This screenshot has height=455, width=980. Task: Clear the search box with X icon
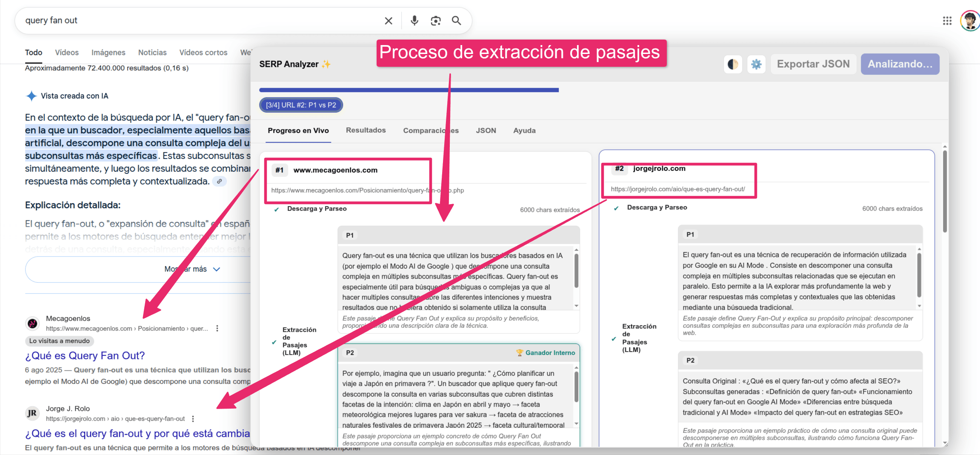(388, 21)
